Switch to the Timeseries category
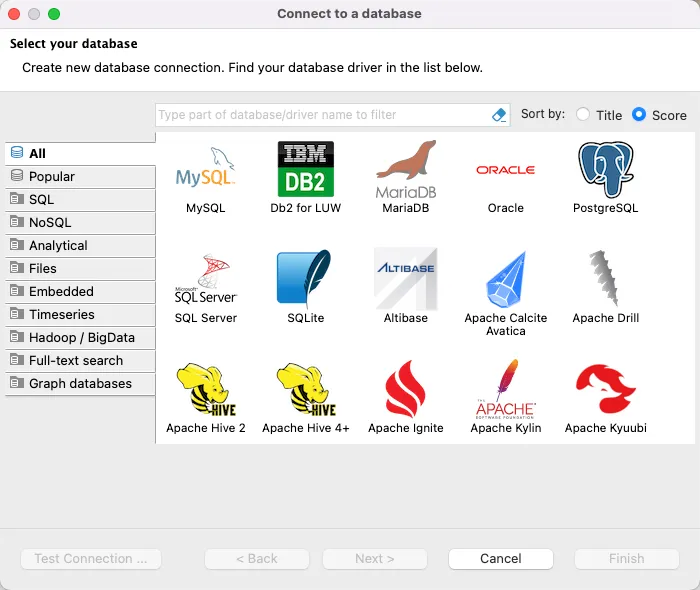This screenshot has height=590, width=700. [x=80, y=315]
